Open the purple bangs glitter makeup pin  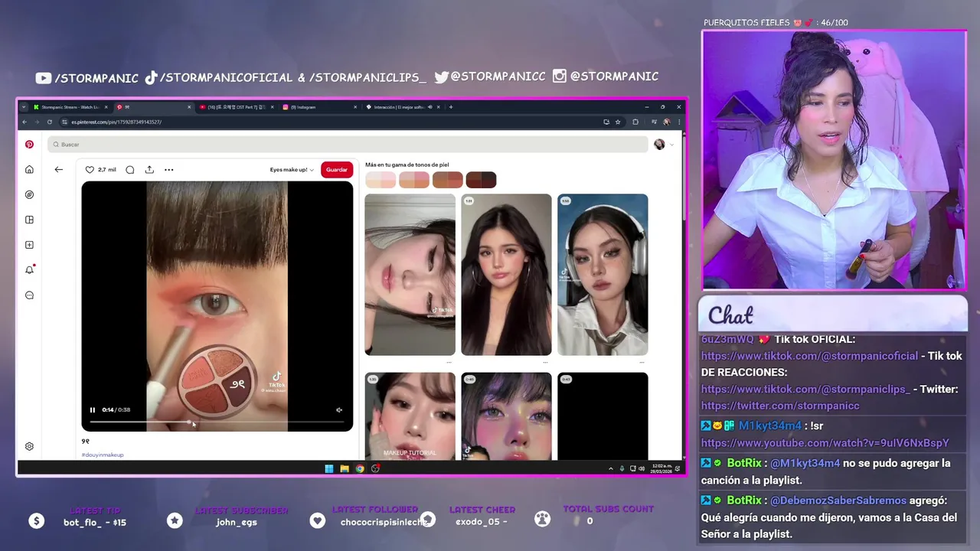(x=506, y=416)
